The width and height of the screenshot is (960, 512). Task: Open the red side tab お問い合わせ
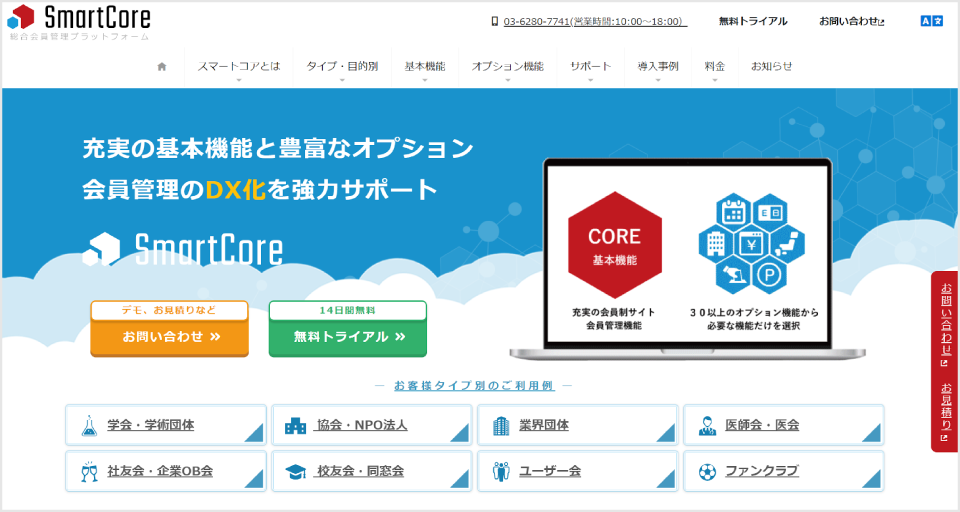pyautogui.click(x=946, y=325)
